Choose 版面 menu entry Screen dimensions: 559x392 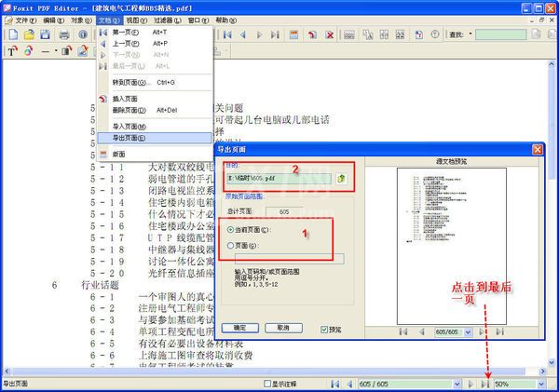coord(155,154)
